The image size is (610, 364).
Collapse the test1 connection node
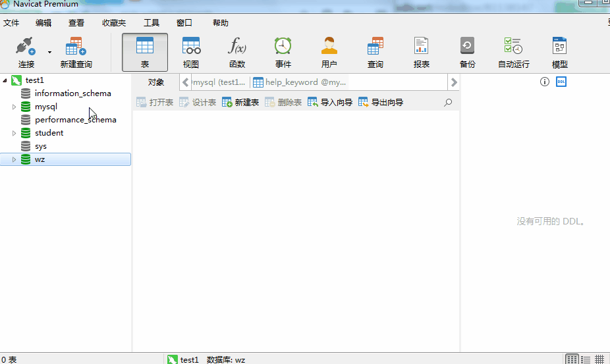pyautogui.click(x=5, y=80)
